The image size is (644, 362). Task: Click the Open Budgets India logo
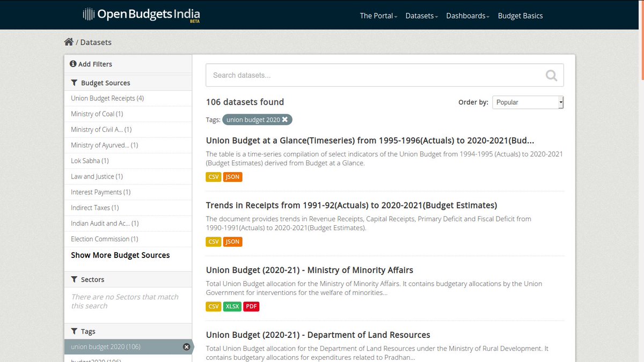click(142, 14)
